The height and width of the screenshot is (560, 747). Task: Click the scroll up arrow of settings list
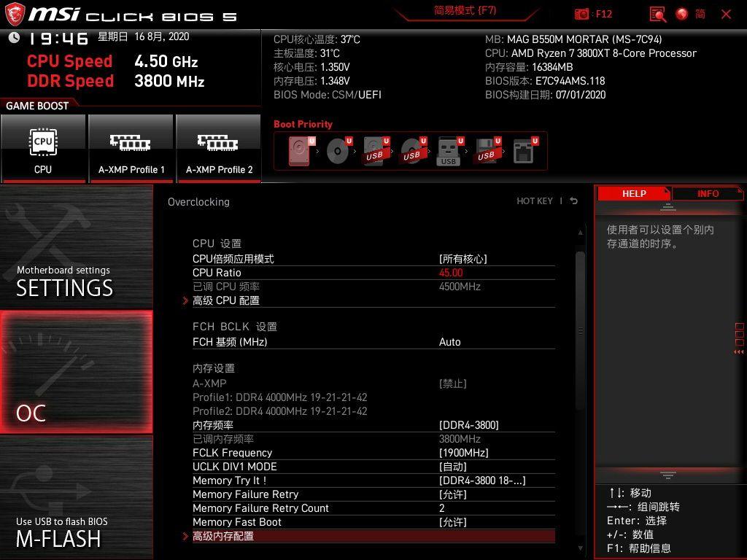[x=580, y=233]
